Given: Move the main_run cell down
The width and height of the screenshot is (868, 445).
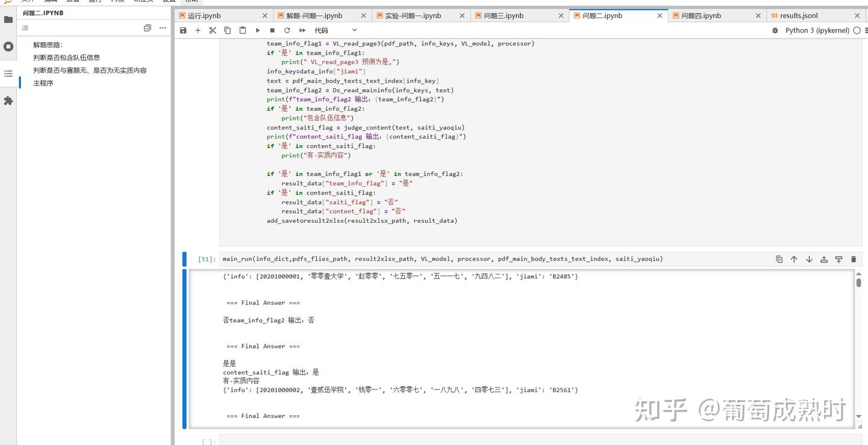Looking at the screenshot, I should [x=809, y=259].
